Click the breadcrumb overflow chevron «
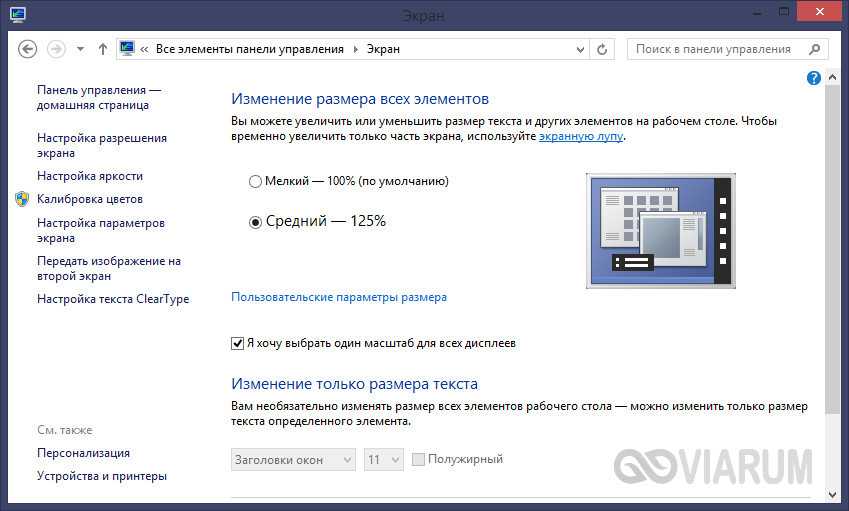 (x=144, y=49)
